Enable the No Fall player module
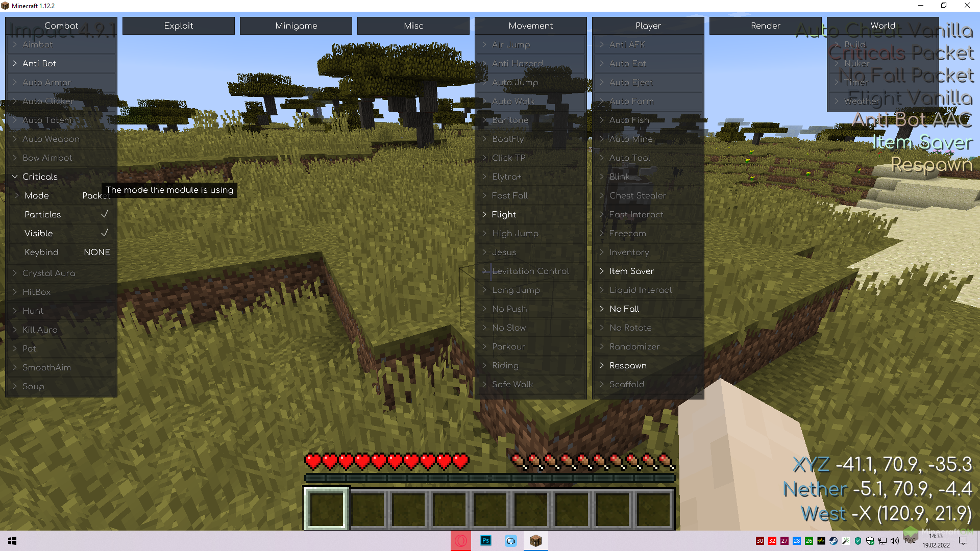The width and height of the screenshot is (980, 551). tap(624, 308)
